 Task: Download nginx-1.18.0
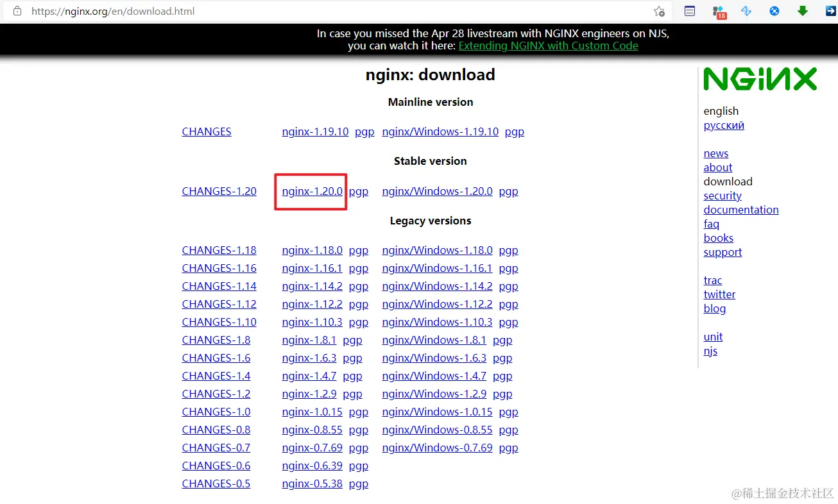312,250
